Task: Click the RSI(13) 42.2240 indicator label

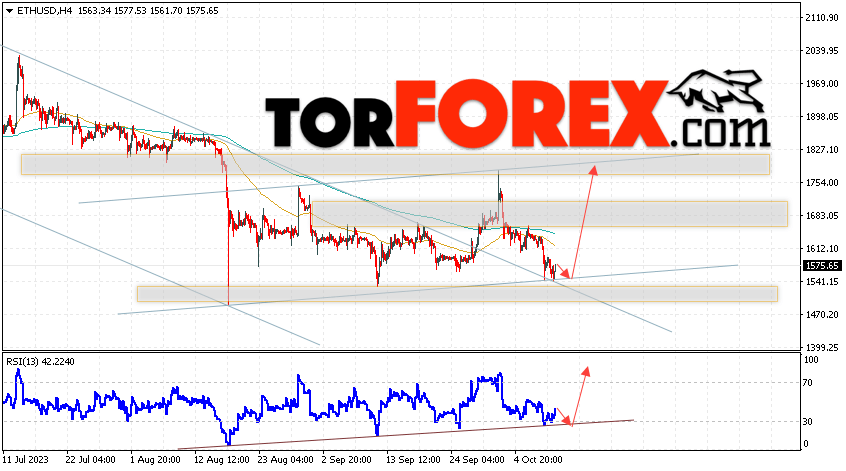Action: pos(40,361)
